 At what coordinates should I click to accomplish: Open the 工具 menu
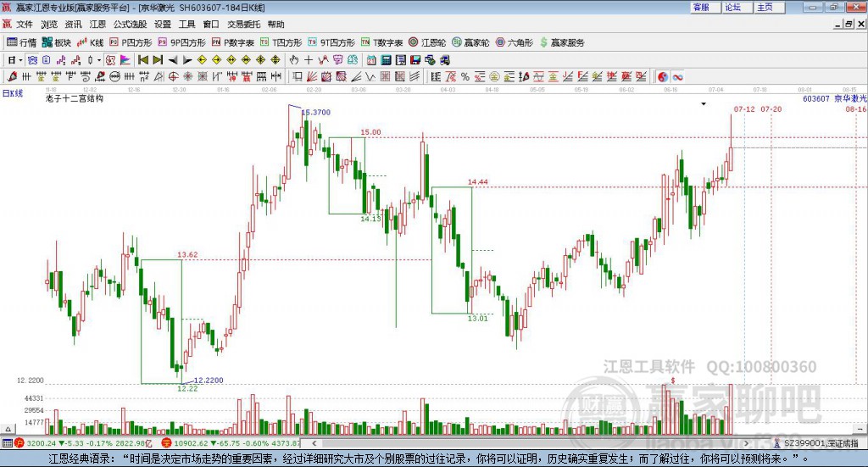186,25
